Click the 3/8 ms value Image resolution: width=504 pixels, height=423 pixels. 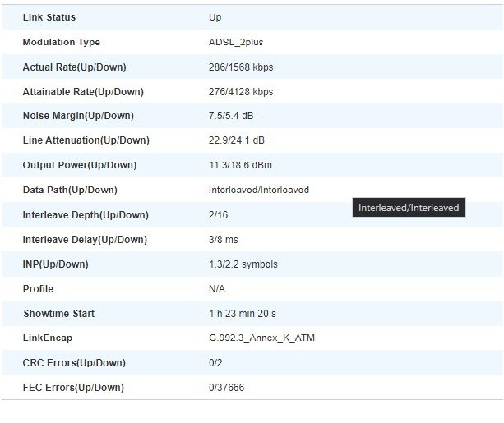point(223,240)
